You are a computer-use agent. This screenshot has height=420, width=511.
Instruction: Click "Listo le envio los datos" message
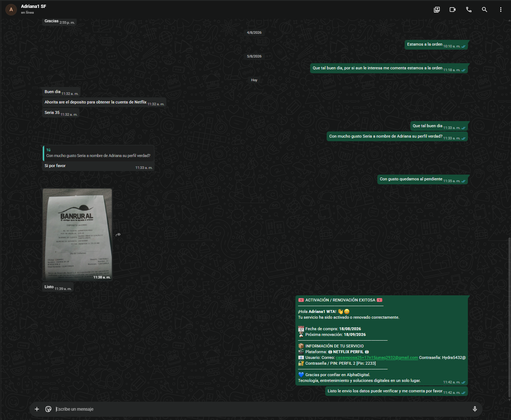click(x=396, y=391)
